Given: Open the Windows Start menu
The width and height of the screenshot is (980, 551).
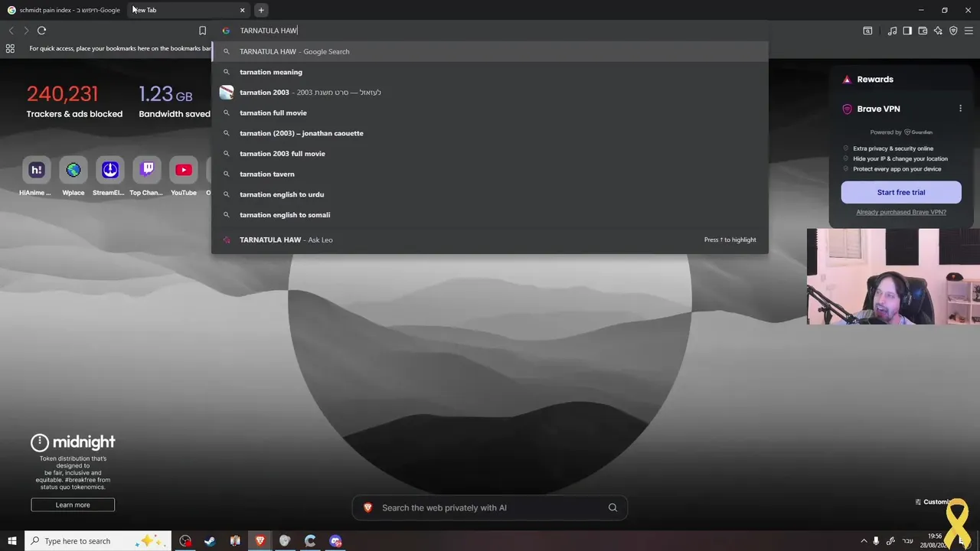Looking at the screenshot, I should [x=12, y=541].
